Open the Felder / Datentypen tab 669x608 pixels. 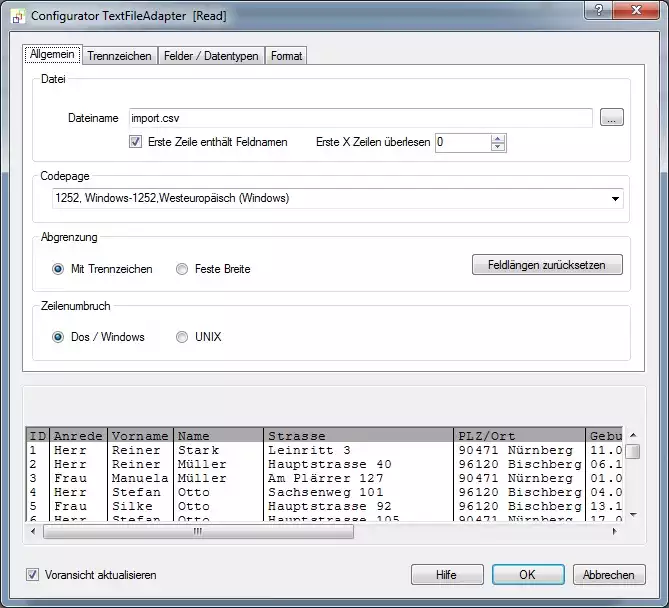pyautogui.click(x=212, y=56)
